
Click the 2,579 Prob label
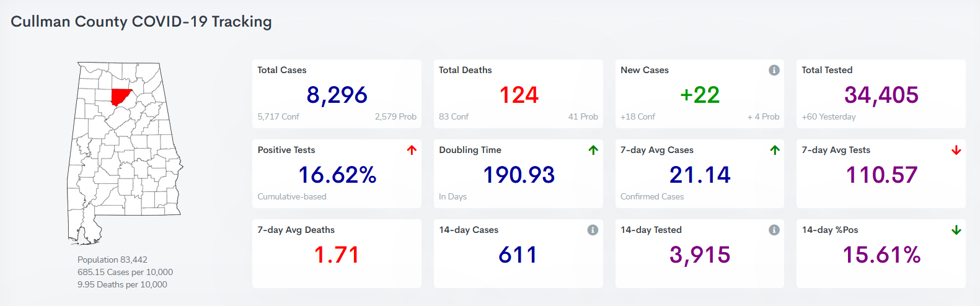395,116
